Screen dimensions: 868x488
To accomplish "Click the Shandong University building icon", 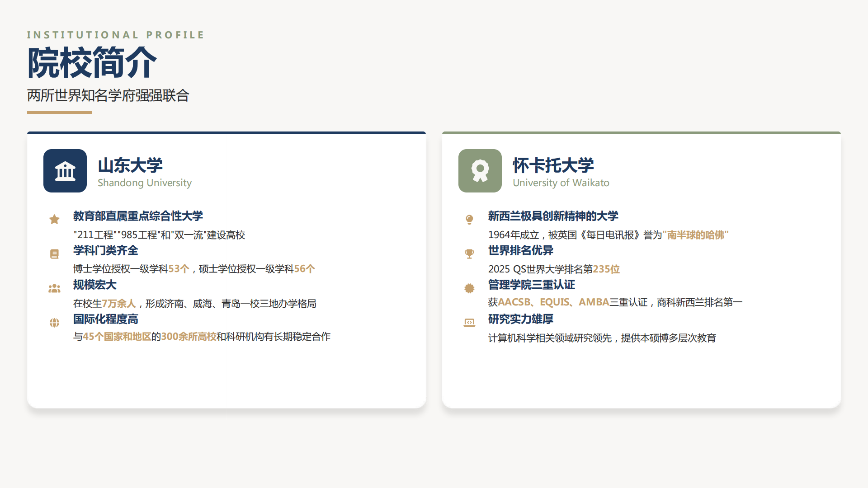I will (65, 171).
